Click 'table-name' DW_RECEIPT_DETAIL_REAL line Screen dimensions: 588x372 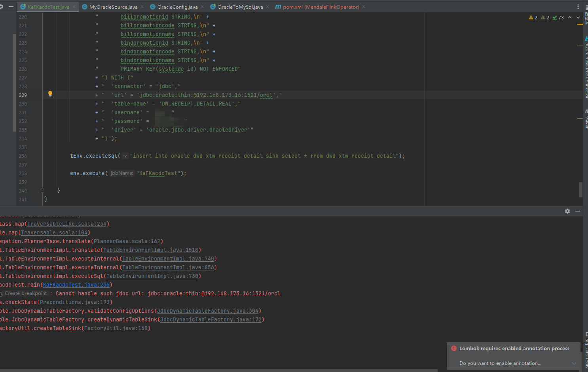(168, 104)
